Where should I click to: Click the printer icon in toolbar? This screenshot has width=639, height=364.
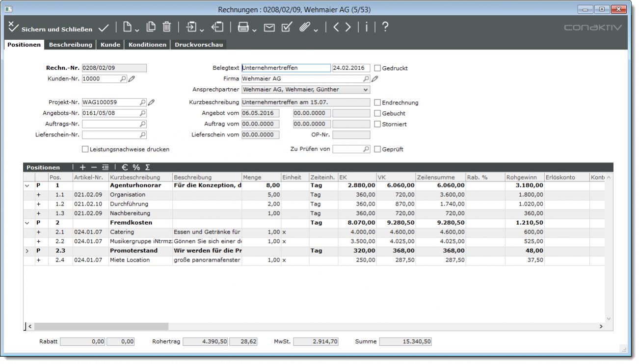coord(243,27)
